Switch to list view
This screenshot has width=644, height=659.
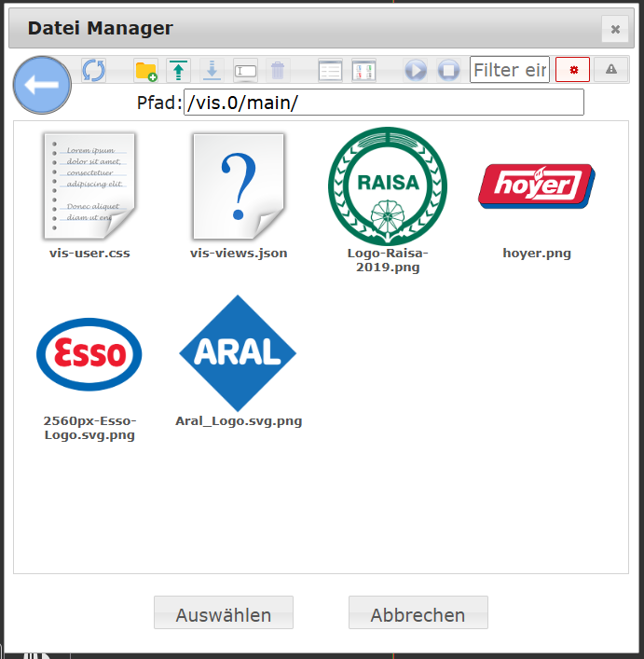(330, 70)
